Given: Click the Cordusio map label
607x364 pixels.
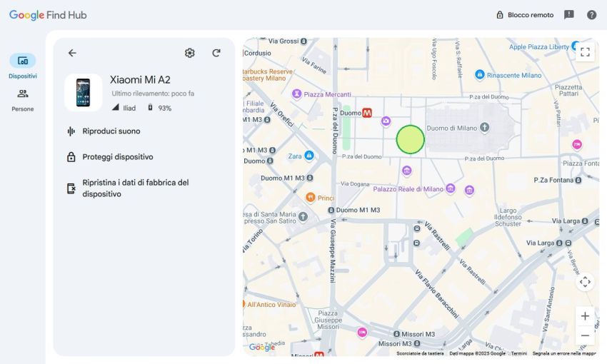Looking at the screenshot, I should tap(257, 54).
